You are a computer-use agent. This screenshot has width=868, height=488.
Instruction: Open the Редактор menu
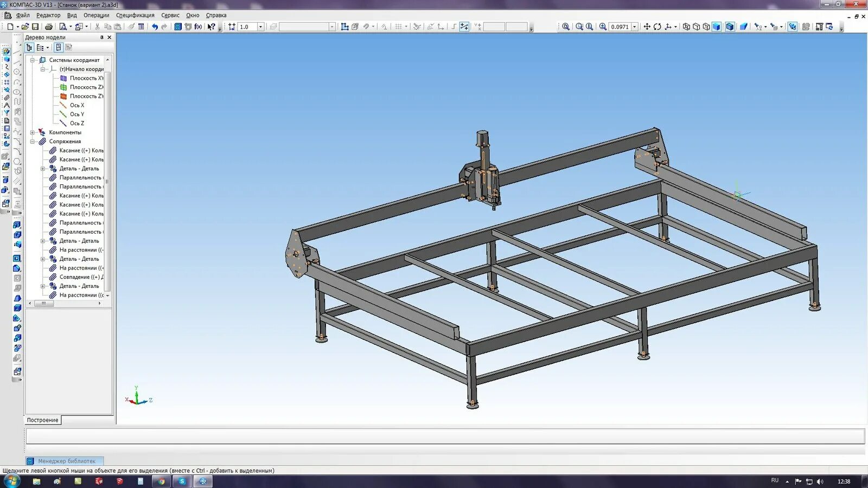48,15
